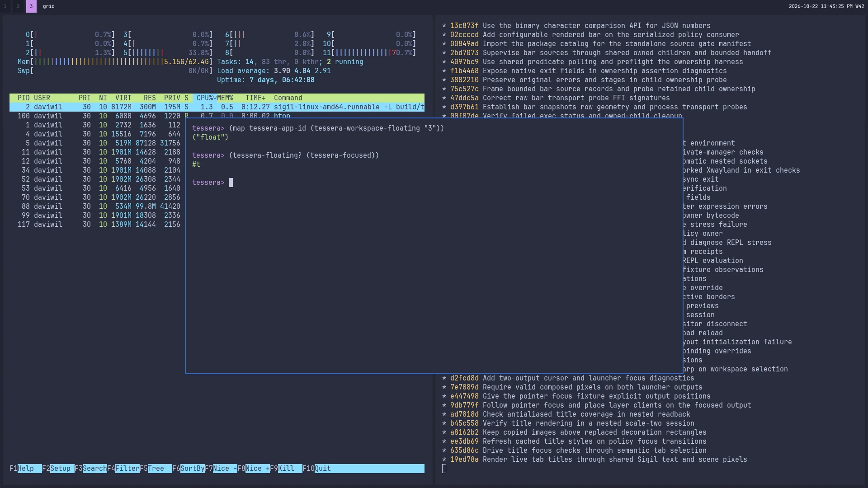Screen dimensions: 868x488
Task: Click the tessera-floating? command line
Action: [286, 155]
